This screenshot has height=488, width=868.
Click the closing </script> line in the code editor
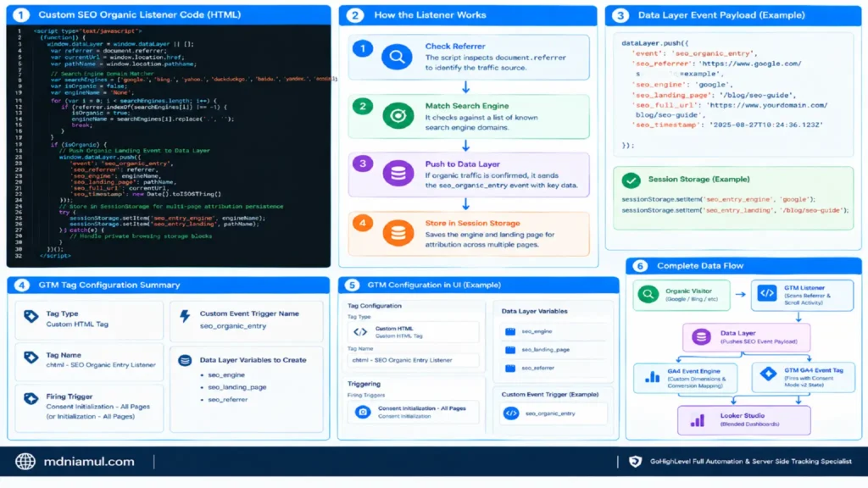pyautogui.click(x=55, y=256)
